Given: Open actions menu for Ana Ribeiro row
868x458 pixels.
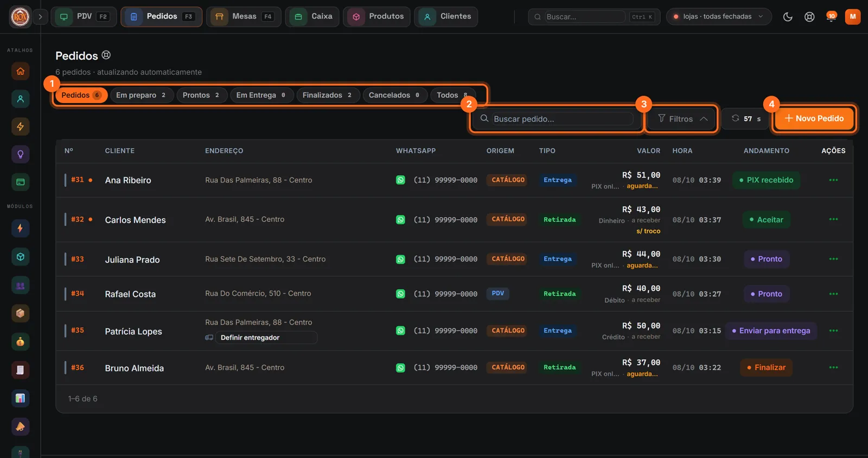Looking at the screenshot, I should click(x=833, y=180).
